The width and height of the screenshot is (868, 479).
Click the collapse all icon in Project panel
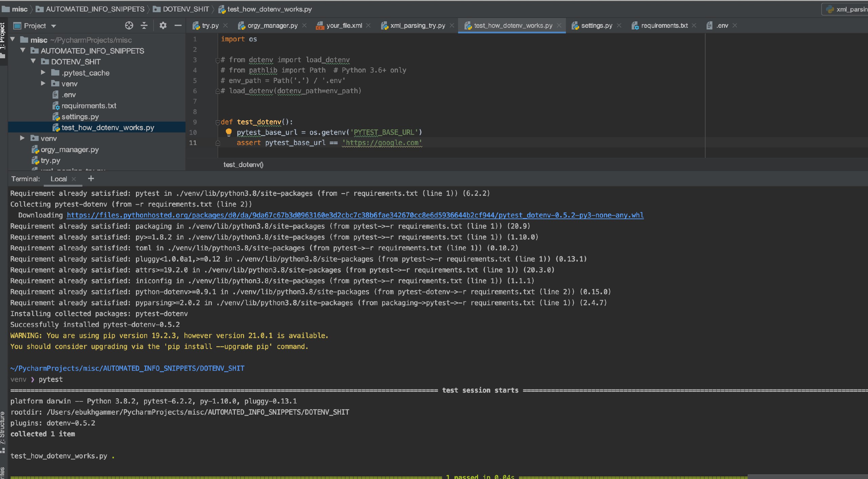[x=144, y=25]
